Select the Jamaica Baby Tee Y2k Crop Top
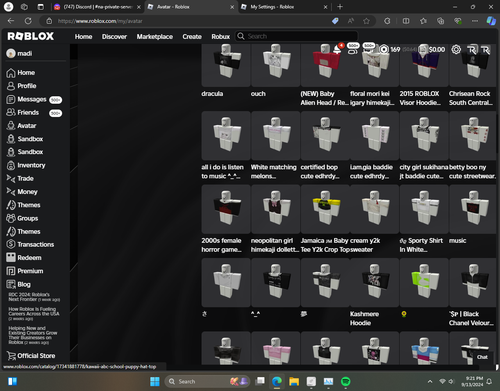This screenshot has width=500, height=391. 325,209
